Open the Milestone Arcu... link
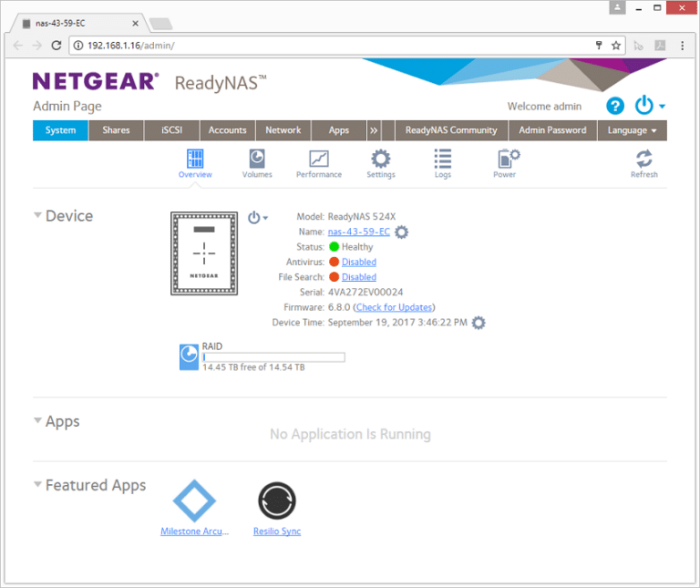 pos(195,531)
